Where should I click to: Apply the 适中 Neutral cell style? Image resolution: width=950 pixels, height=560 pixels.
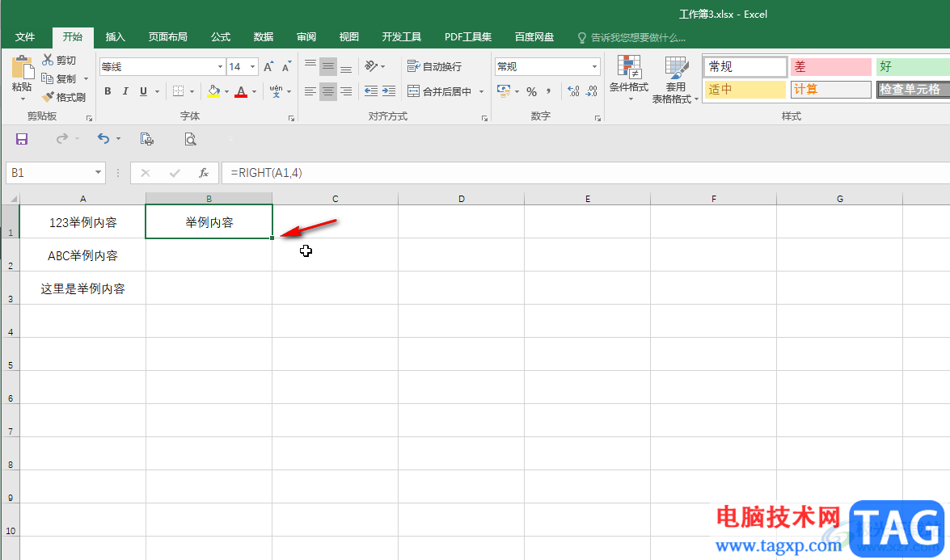click(x=745, y=90)
